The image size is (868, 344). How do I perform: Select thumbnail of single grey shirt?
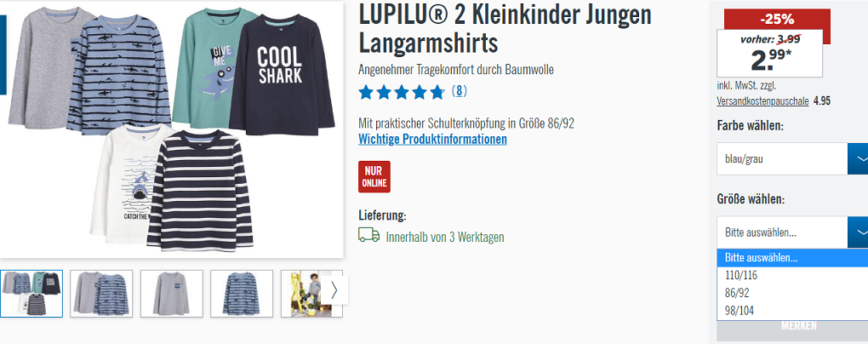click(x=172, y=294)
